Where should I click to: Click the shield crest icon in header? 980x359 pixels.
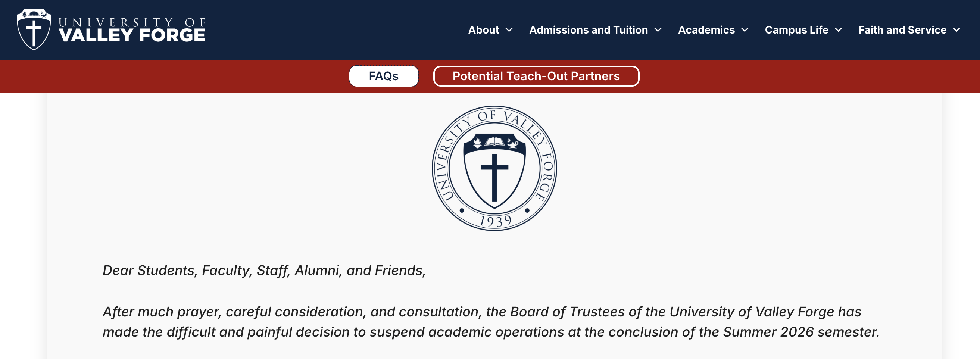[34, 29]
